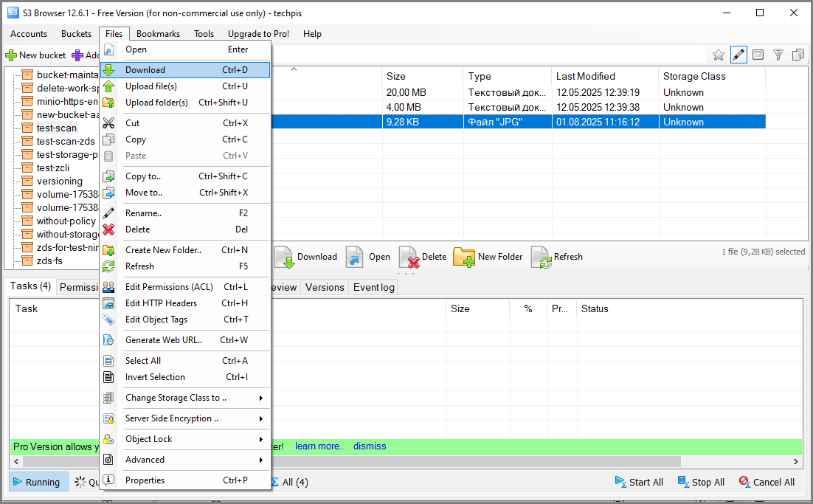The height and width of the screenshot is (504, 813).
Task: Open the Buckets menu
Action: pyautogui.click(x=76, y=34)
